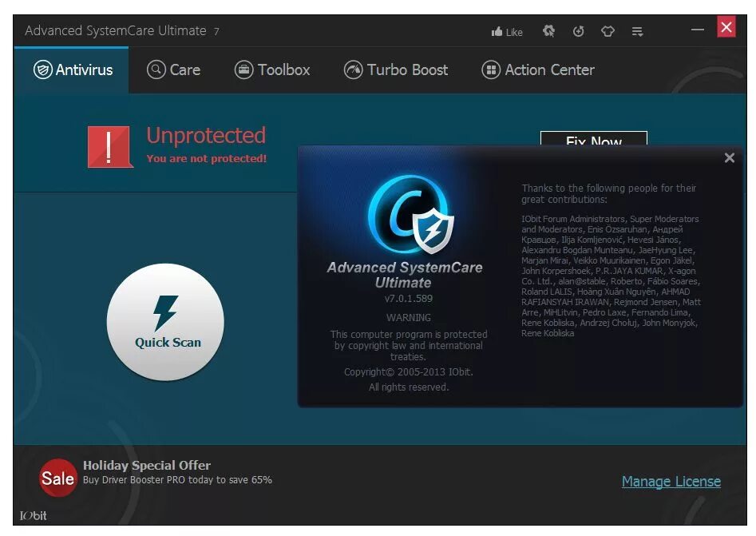The width and height of the screenshot is (756, 536).
Task: Click the 'You are not protected!' message
Action: pyautogui.click(x=206, y=159)
